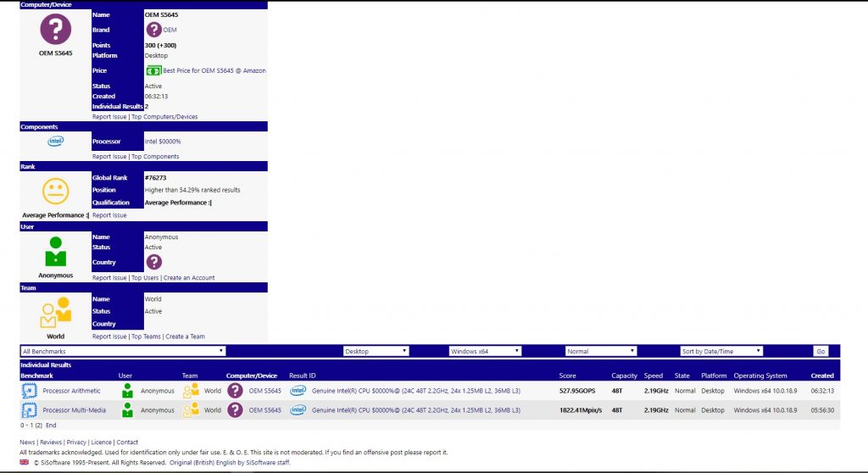Screen dimensions: 868x473
Task: Open the Desktop platform dropdown
Action: click(376, 351)
